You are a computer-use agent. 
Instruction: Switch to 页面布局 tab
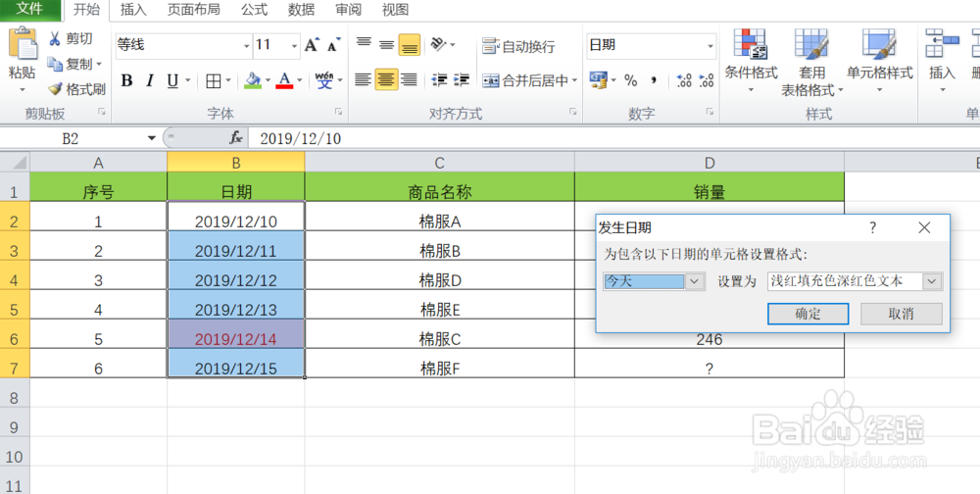coord(194,10)
